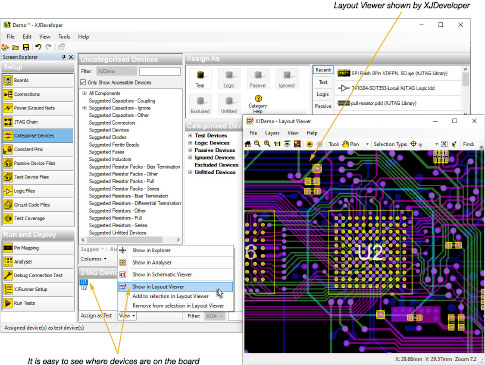Viewport: 485px width, 365px height.
Task: Open the Pan tool dropdown in Layout Viewer
Action: 367,144
